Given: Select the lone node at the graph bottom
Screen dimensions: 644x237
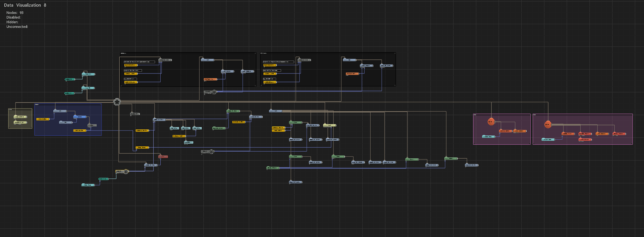Looking at the screenshot, I should coord(296,182).
